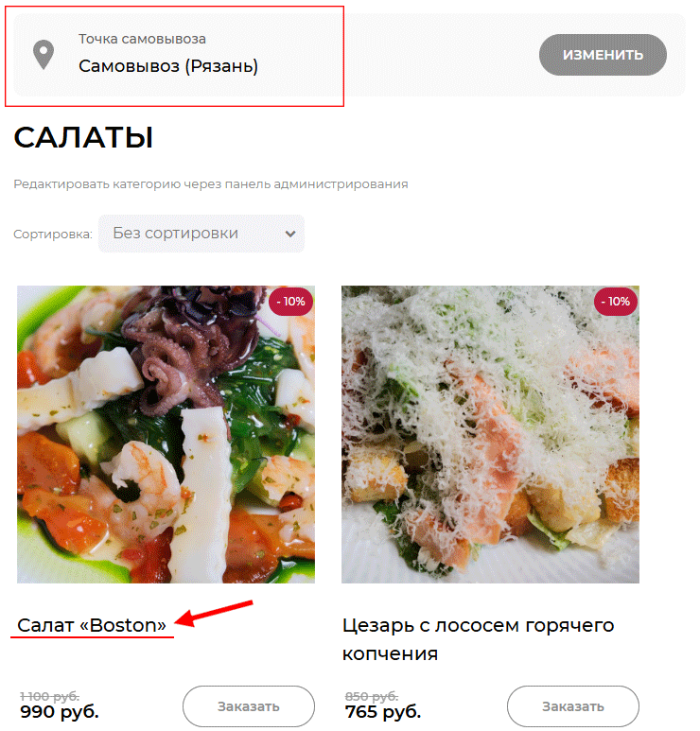This screenshot has width=700, height=731.
Task: Click the chevron arrow of the sorting dropdown
Action: (290, 234)
